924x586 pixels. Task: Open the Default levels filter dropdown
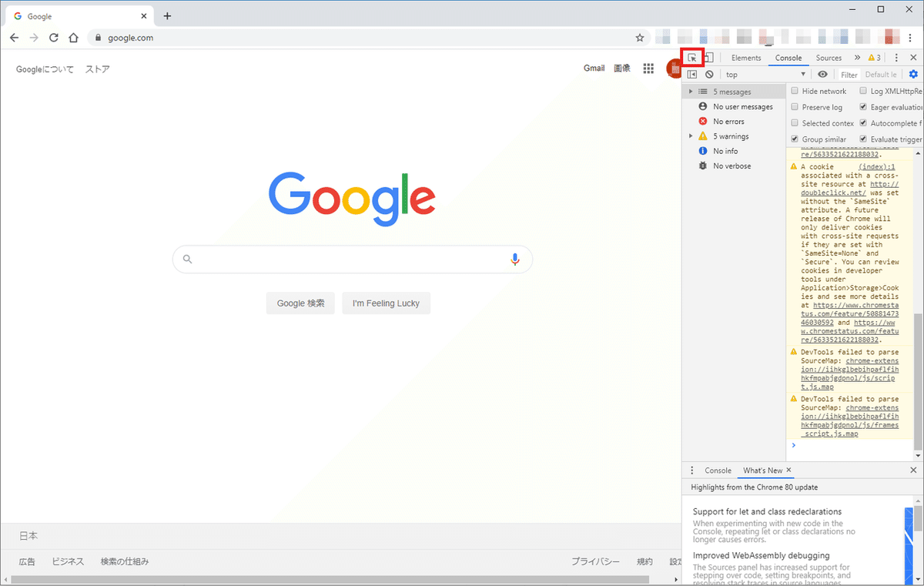(880, 74)
